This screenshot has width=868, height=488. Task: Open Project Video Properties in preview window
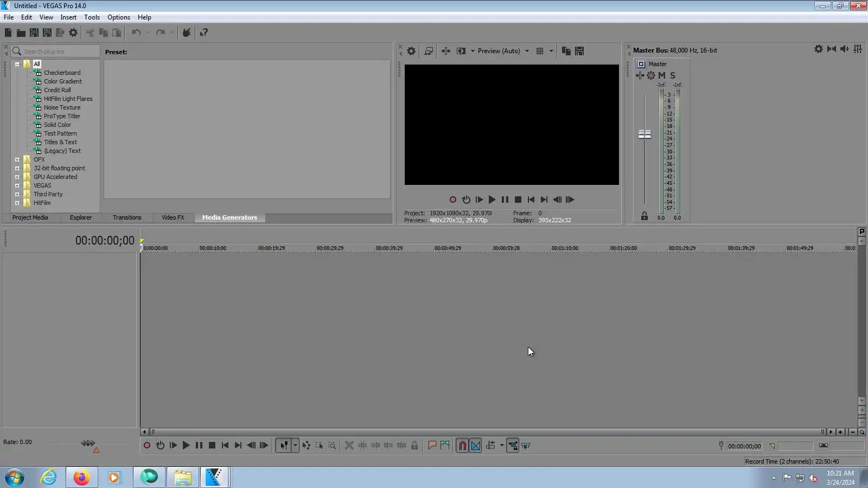coord(411,51)
